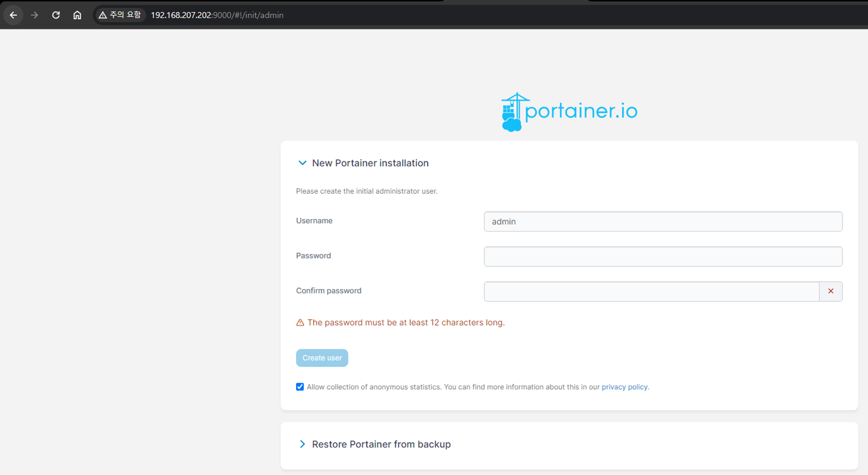Collapse the New Portainer installation section
868x475 pixels.
302,163
